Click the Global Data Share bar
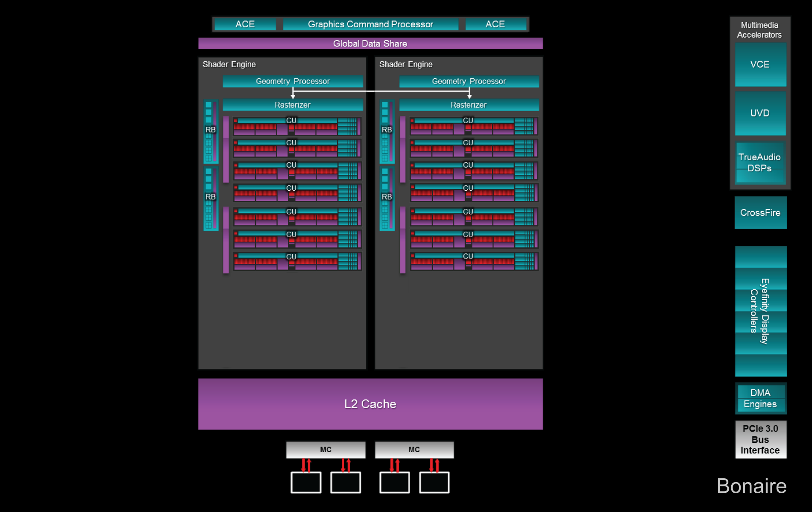Image resolution: width=812 pixels, height=512 pixels. pyautogui.click(x=370, y=44)
